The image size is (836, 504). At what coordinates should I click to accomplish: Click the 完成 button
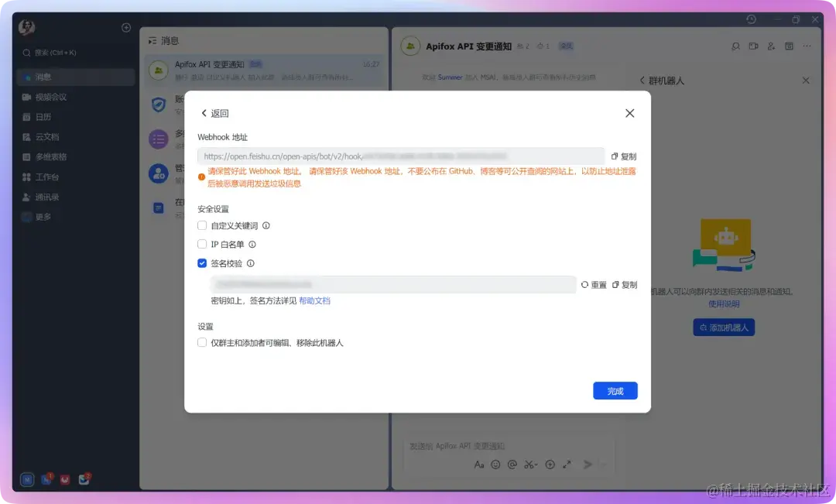[615, 391]
